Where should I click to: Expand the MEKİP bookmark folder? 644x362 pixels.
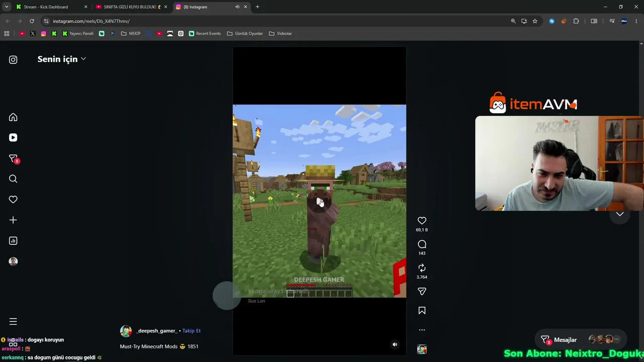(131, 34)
